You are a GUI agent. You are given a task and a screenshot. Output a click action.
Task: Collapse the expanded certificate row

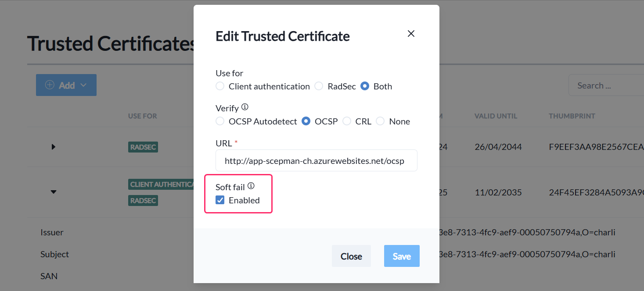tap(54, 192)
